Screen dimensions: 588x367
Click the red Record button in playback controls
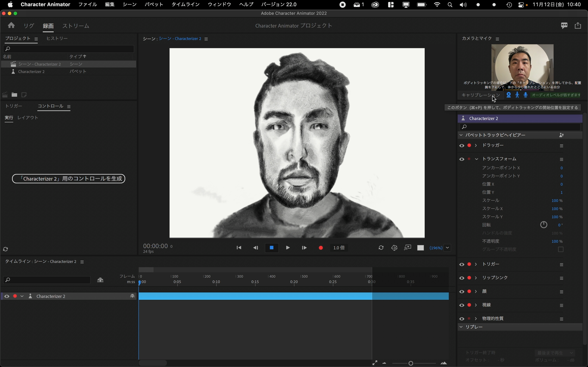321,248
